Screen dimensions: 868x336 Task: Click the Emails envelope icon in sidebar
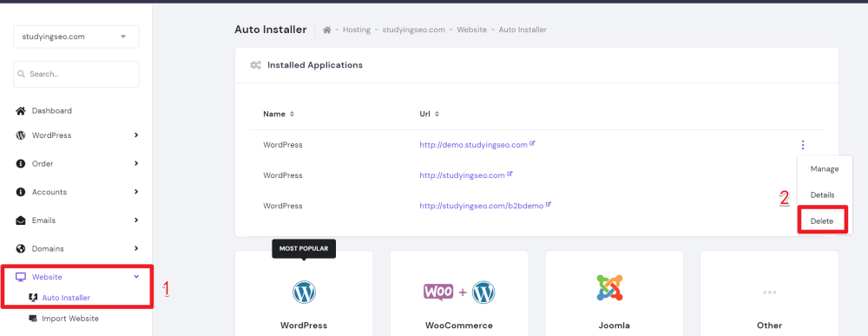(x=21, y=221)
